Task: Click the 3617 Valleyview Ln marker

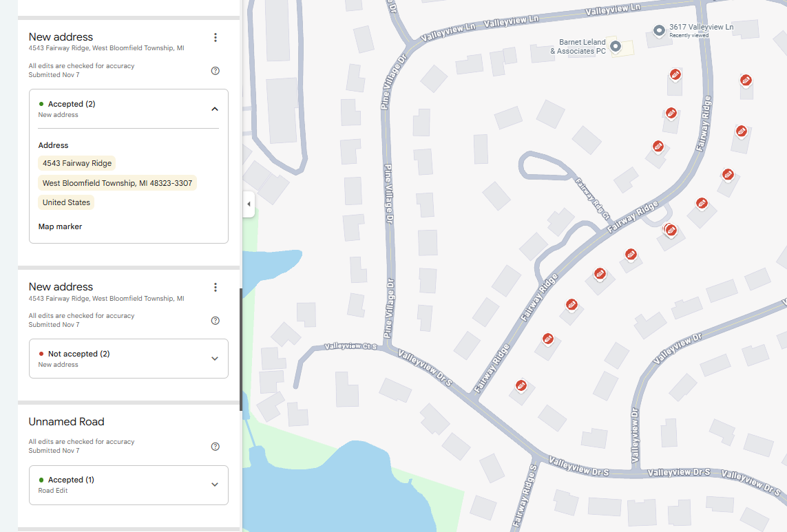Action: (659, 30)
